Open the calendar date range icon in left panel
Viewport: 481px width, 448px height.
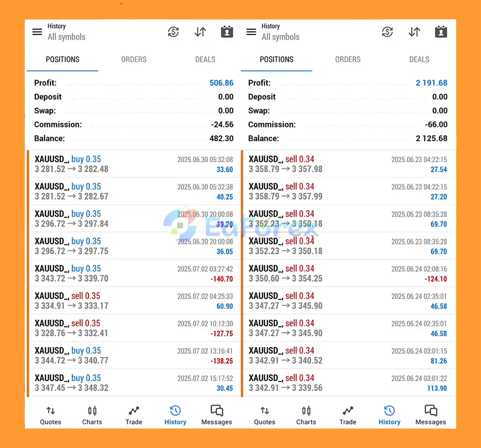click(227, 32)
